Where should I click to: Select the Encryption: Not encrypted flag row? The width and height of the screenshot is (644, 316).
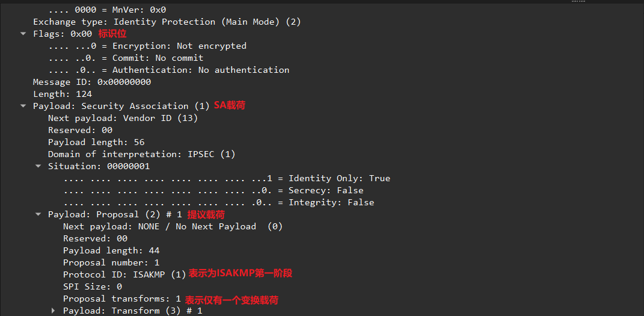(x=147, y=46)
